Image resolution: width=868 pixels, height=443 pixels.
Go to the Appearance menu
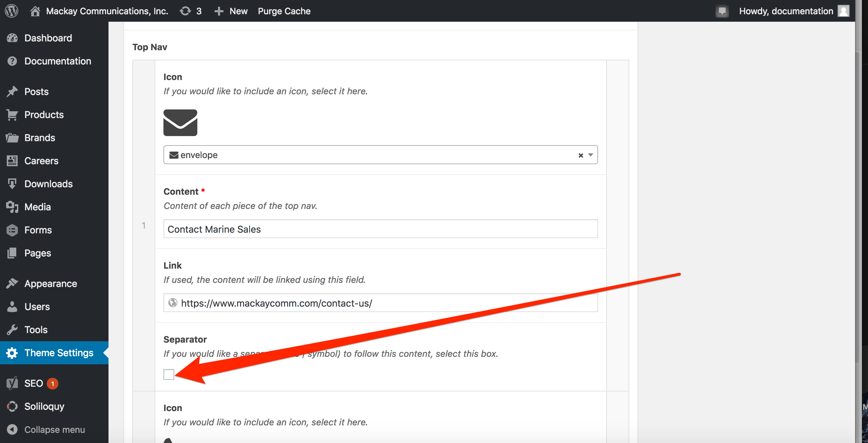click(x=51, y=284)
